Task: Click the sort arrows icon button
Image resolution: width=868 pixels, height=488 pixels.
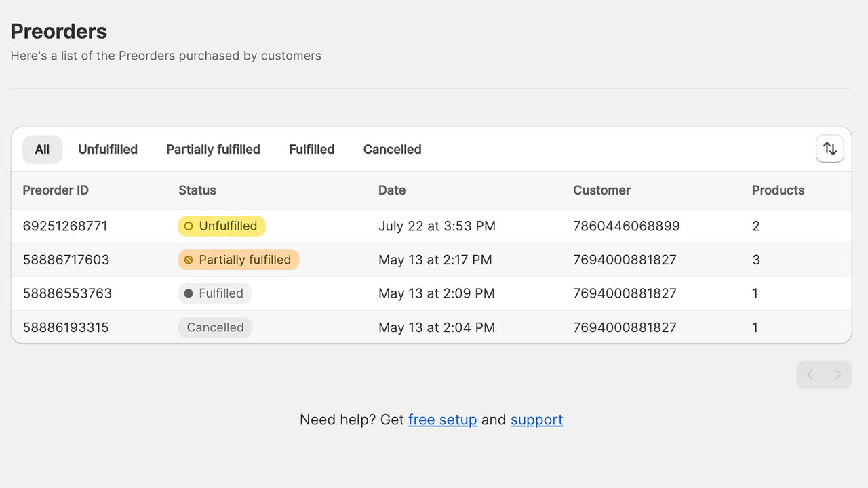Action: tap(829, 149)
